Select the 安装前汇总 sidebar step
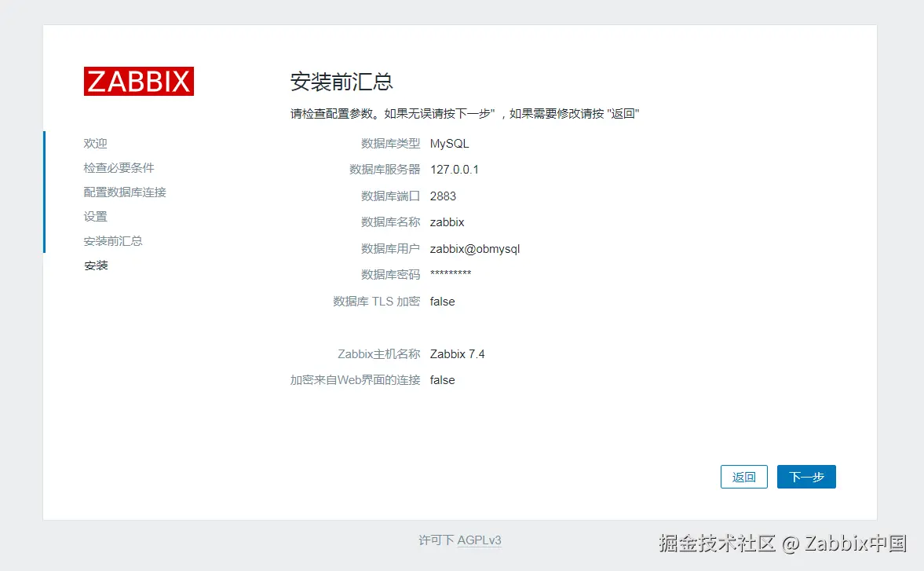Viewport: 924px width, 571px height. pyautogui.click(x=113, y=241)
